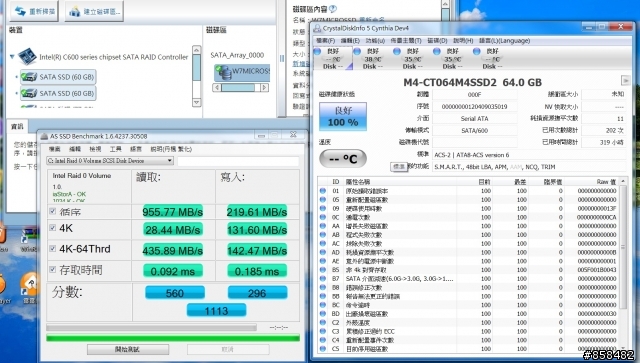The image size is (640, 363).
Task: Click status icon for SMART attribute 05
Action: (323, 200)
